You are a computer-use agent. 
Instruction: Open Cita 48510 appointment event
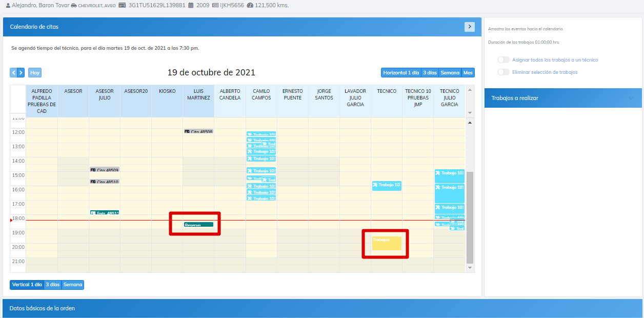pos(105,182)
